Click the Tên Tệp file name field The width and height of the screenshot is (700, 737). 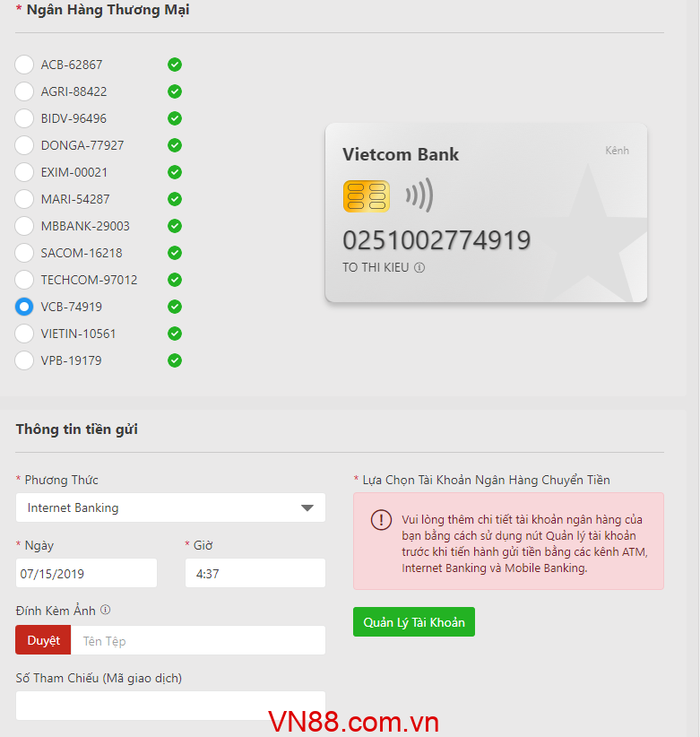(x=198, y=640)
